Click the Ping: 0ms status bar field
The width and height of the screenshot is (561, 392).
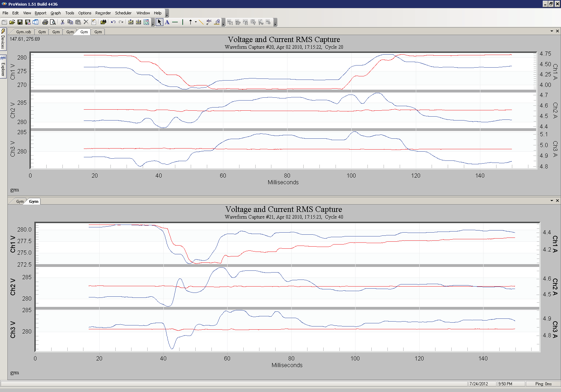pos(543,384)
